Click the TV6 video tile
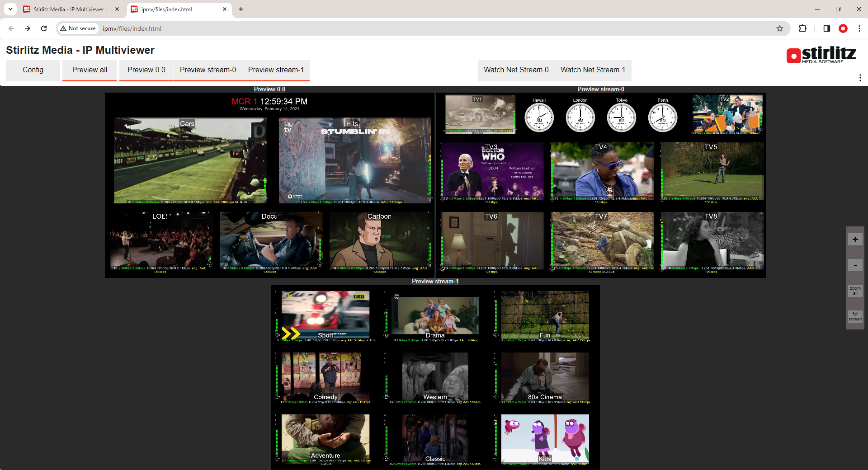The height and width of the screenshot is (470, 868). [x=492, y=241]
